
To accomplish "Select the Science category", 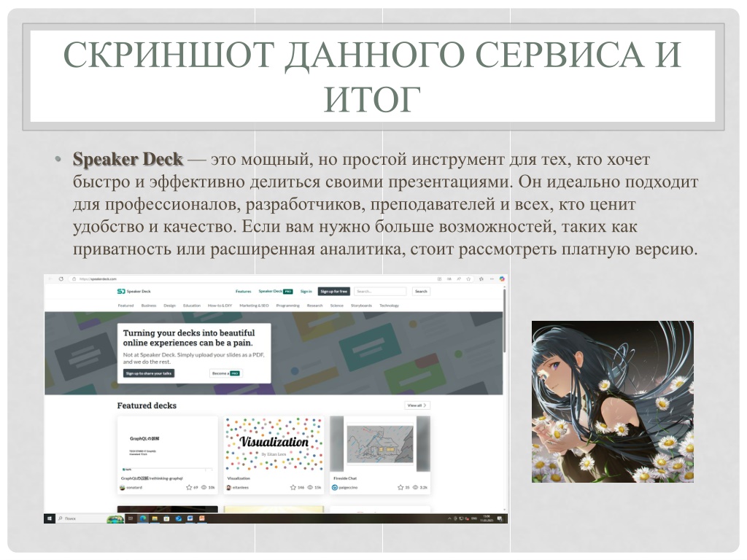I will (x=337, y=306).
